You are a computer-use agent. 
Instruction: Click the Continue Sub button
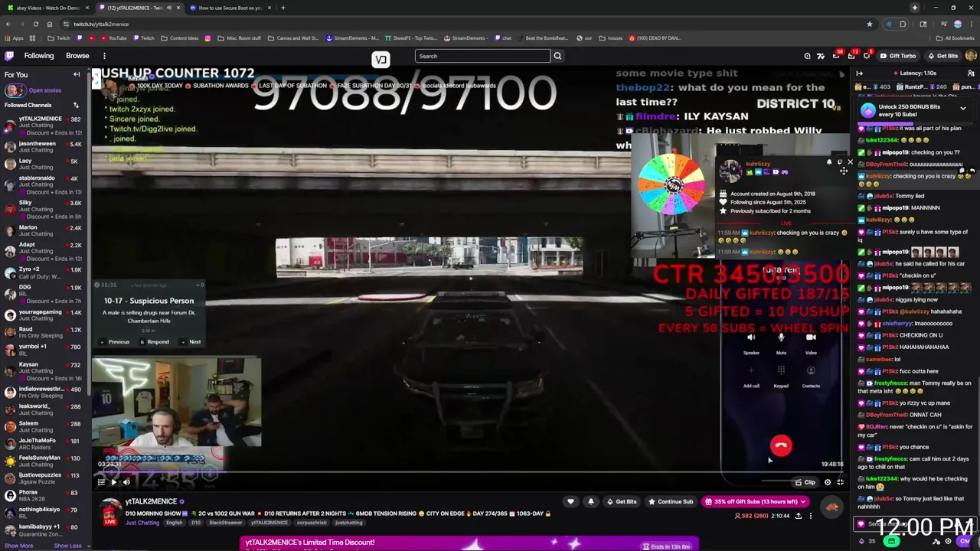(671, 502)
